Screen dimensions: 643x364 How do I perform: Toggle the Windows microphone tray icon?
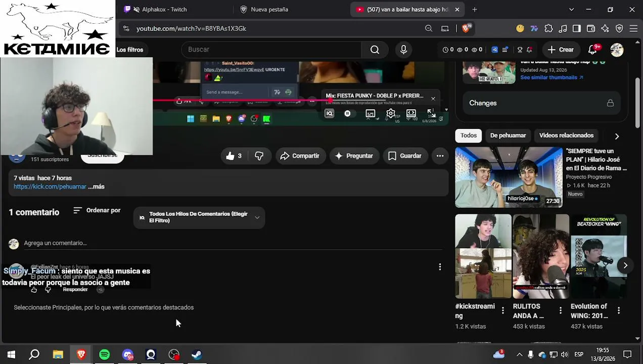click(x=530, y=354)
